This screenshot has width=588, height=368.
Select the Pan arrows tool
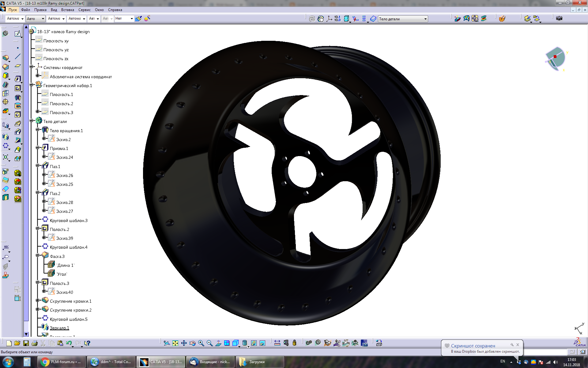point(184,343)
